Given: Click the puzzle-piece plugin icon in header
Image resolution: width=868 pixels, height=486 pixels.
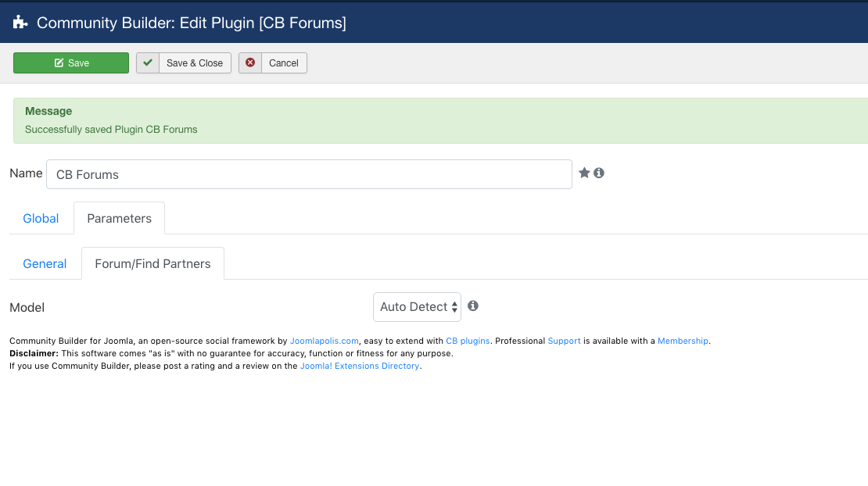Looking at the screenshot, I should [20, 23].
